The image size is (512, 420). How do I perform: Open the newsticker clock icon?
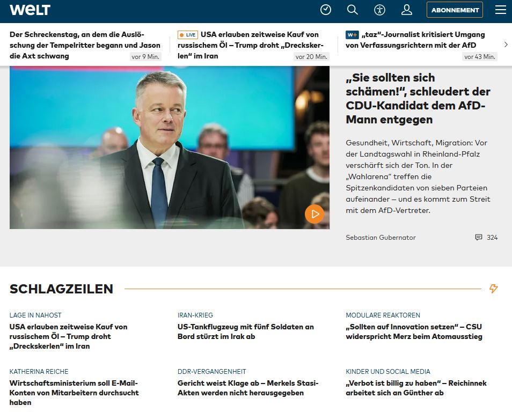(x=326, y=10)
